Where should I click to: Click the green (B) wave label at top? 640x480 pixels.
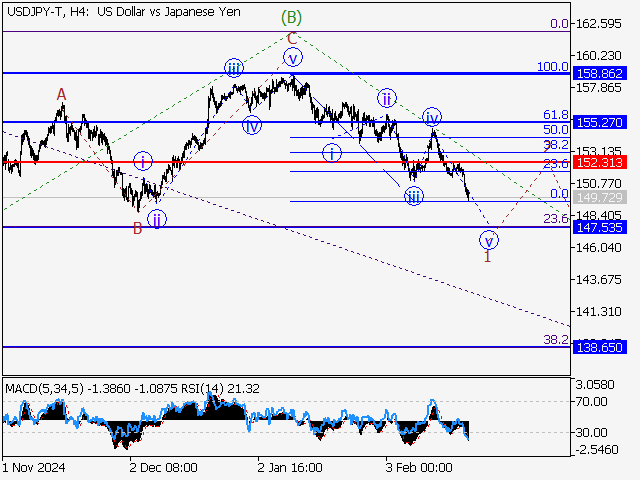click(x=291, y=17)
